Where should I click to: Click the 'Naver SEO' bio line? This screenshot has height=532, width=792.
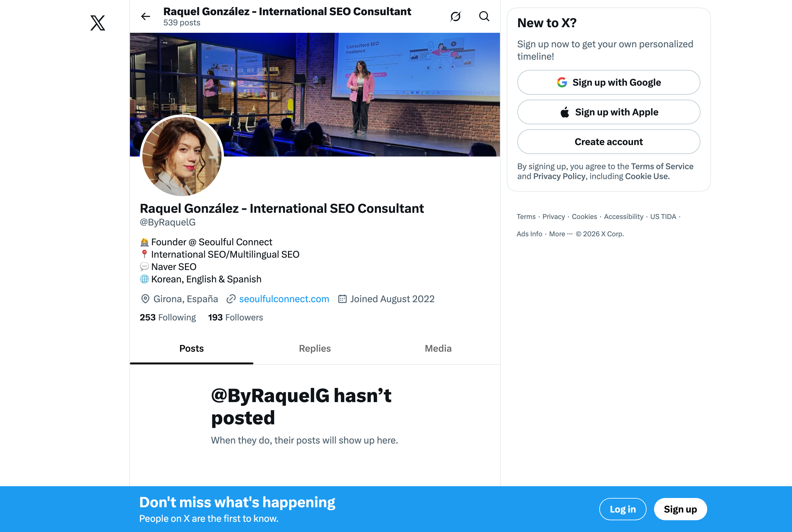pyautogui.click(x=174, y=267)
